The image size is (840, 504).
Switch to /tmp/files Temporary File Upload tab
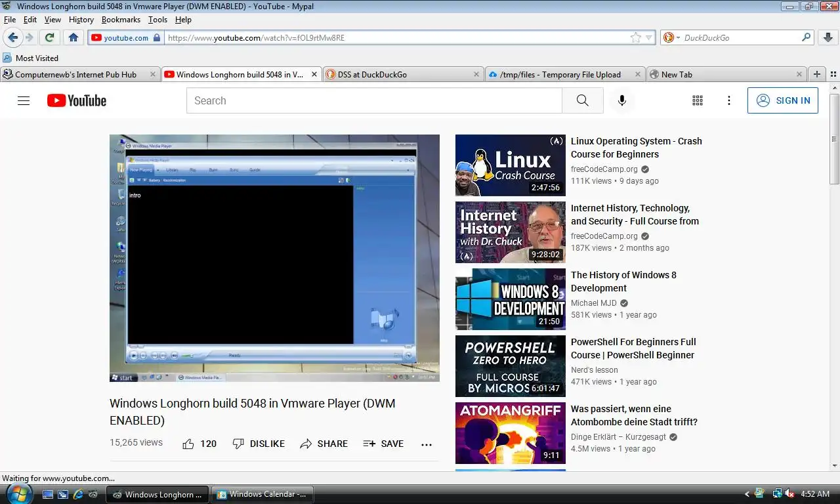[x=564, y=74]
